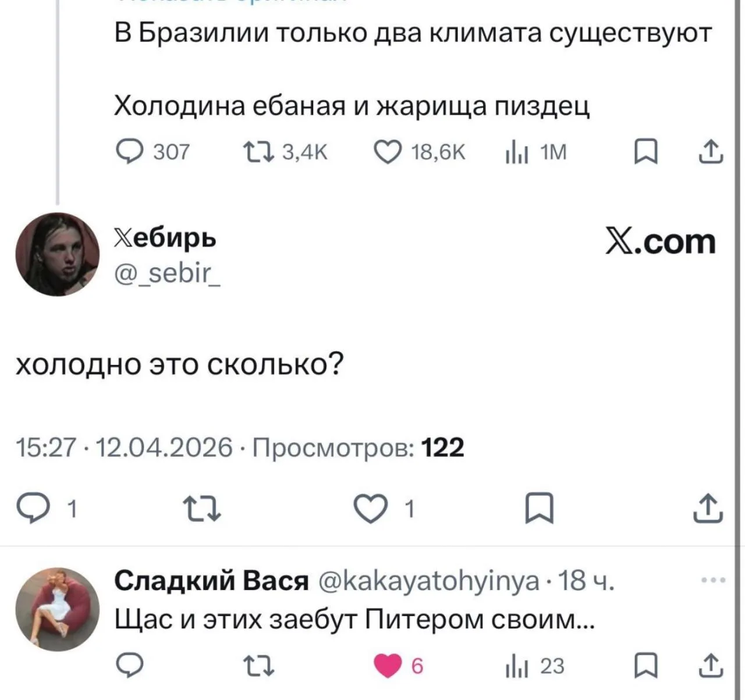The image size is (745, 700).
Task: Retweet the Brazil climate tweet
Action: (x=258, y=152)
